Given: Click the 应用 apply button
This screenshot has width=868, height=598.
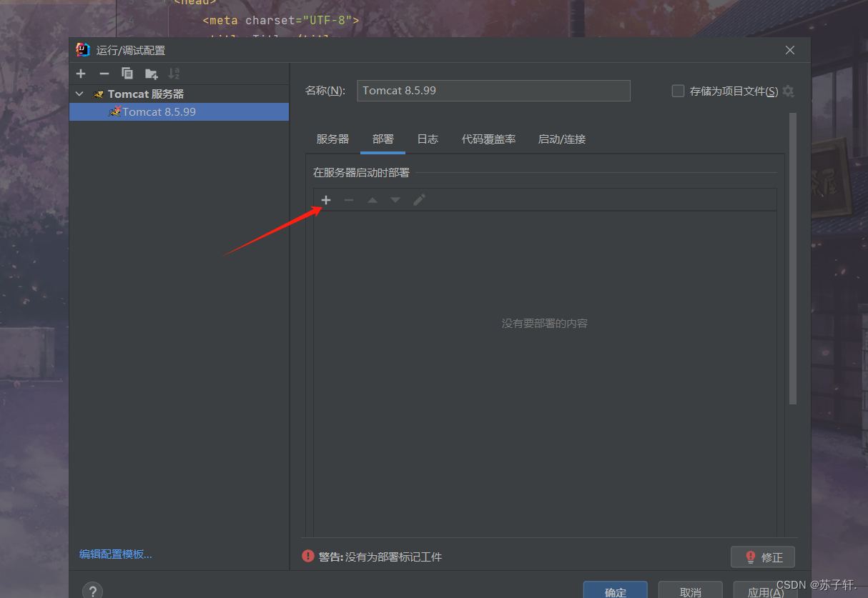Looking at the screenshot, I should coord(766,591).
